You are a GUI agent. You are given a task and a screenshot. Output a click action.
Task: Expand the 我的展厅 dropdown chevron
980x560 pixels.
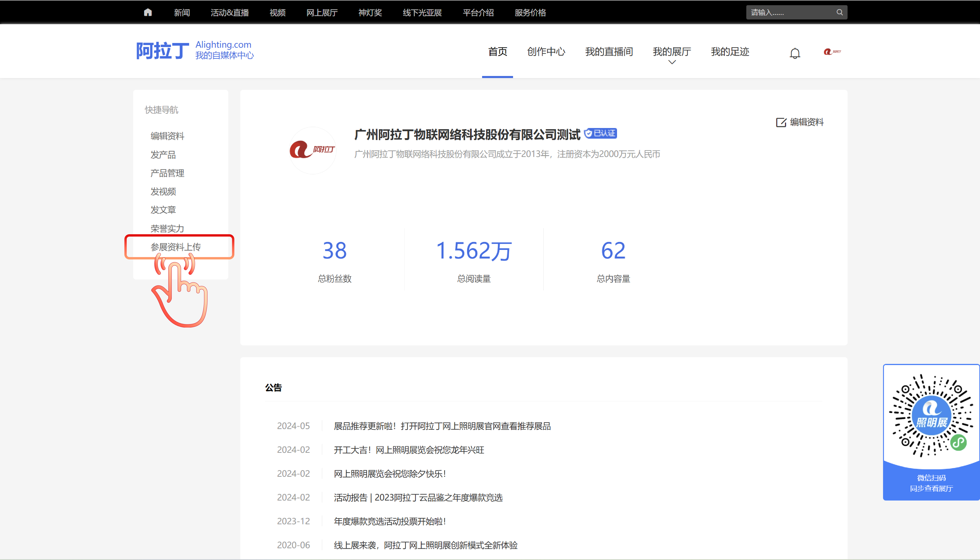point(672,62)
